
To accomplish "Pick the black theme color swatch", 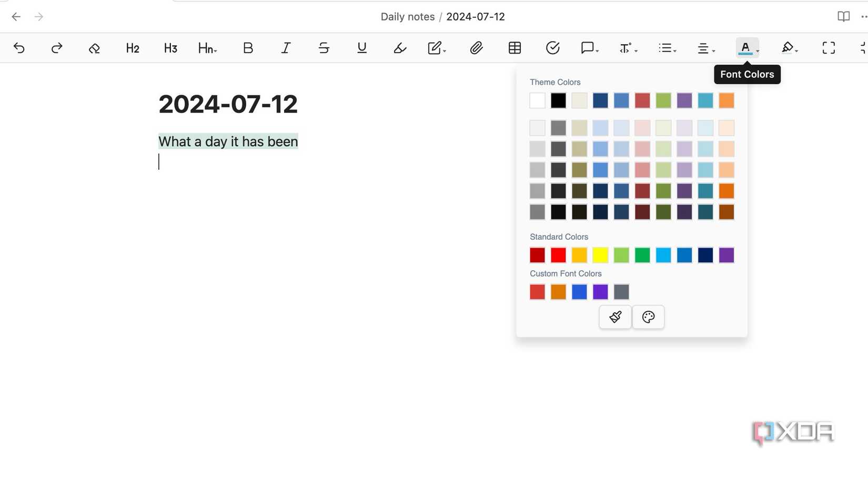I will [x=558, y=100].
